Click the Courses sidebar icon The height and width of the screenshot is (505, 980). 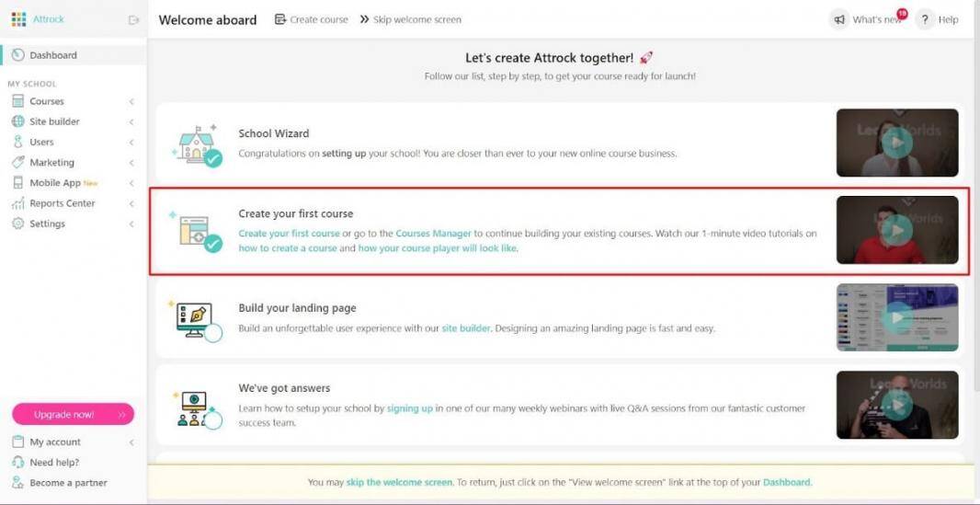click(x=18, y=101)
